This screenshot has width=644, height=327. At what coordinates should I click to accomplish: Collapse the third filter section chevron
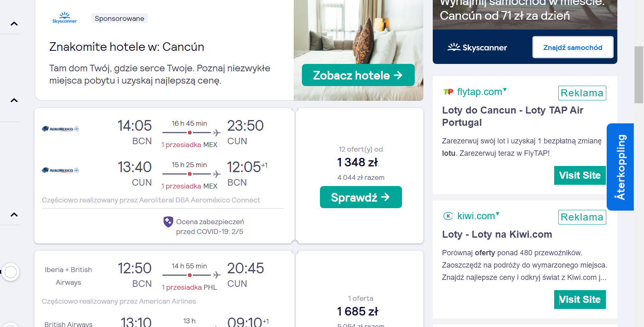pyautogui.click(x=14, y=215)
